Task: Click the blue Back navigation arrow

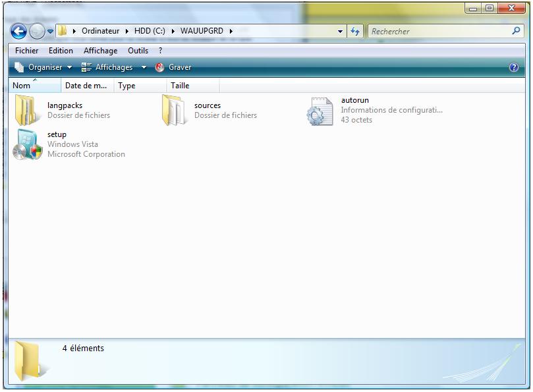Action: point(18,31)
